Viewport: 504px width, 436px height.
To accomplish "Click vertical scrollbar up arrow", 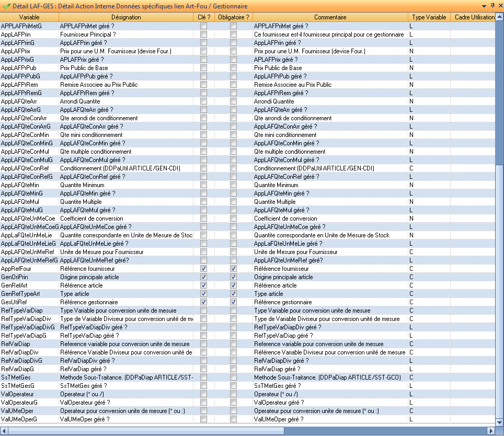I will [x=499, y=17].
